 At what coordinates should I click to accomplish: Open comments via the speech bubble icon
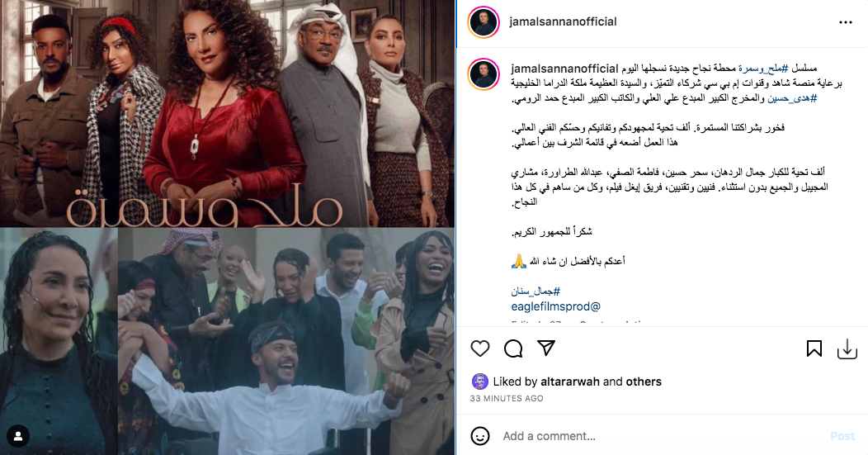point(513,348)
